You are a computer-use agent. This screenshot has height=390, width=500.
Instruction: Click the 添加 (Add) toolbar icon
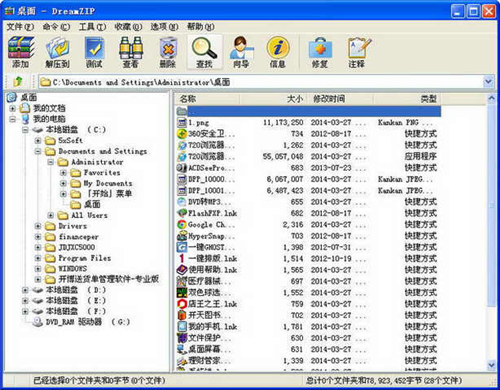point(21,52)
